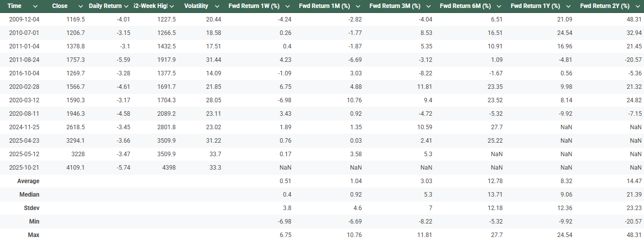Viewport: 644px width, 241px height.
Task: Click the median 2Y return 21.39
Action: (x=634, y=195)
